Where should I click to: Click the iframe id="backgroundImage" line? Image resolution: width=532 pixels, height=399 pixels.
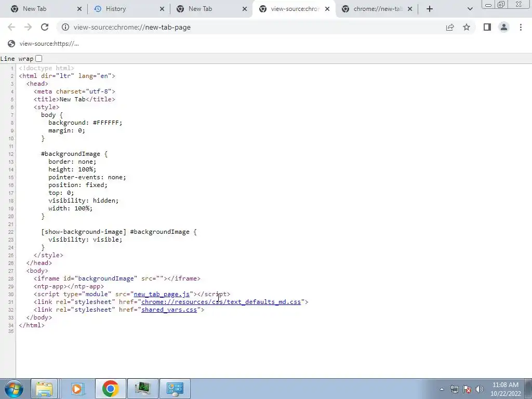pos(117,278)
